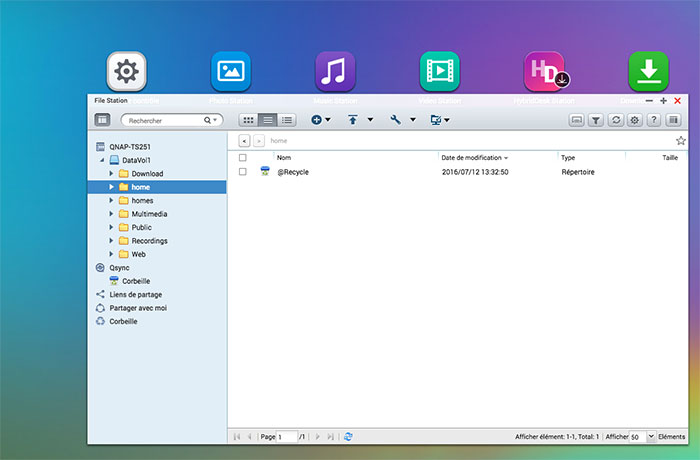Click the wrench tools icon

(396, 120)
